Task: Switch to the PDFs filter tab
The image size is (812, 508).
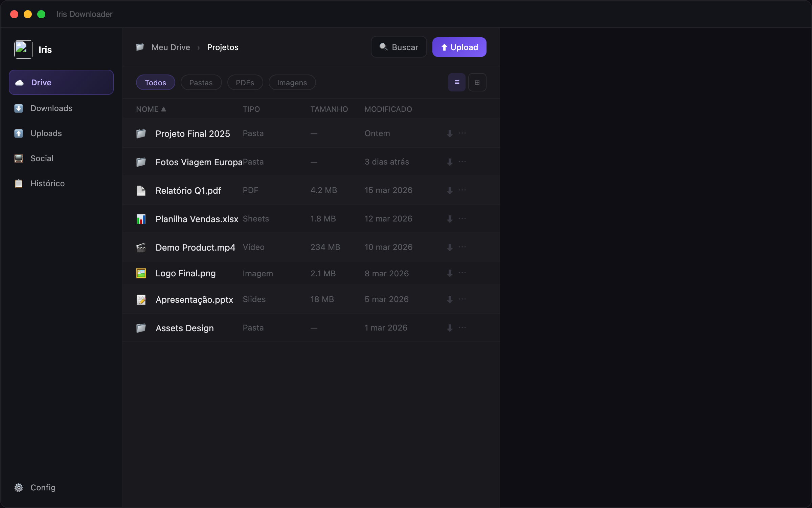Action: (x=245, y=82)
